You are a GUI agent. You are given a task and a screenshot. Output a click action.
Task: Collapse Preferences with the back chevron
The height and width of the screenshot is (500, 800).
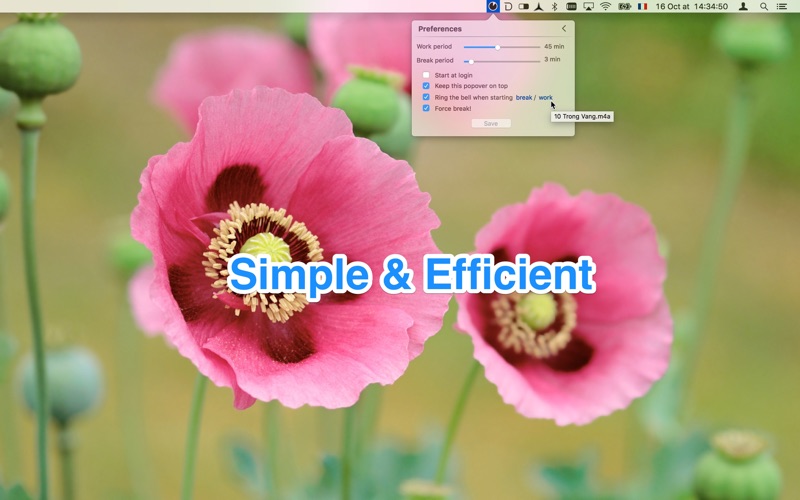click(564, 29)
